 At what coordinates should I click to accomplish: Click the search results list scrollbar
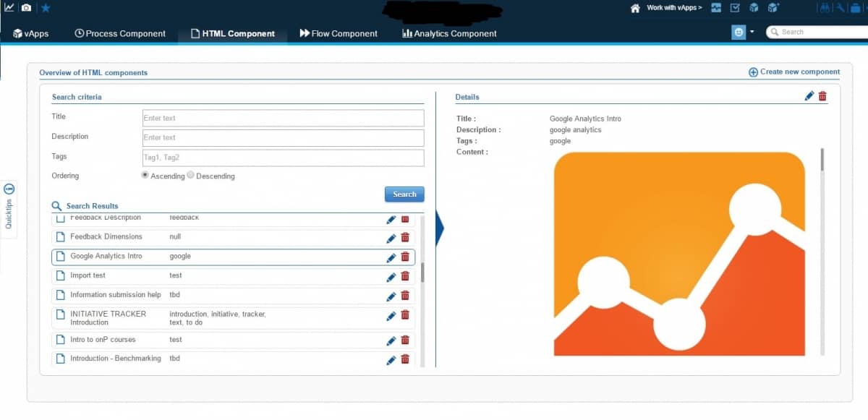tap(422, 273)
